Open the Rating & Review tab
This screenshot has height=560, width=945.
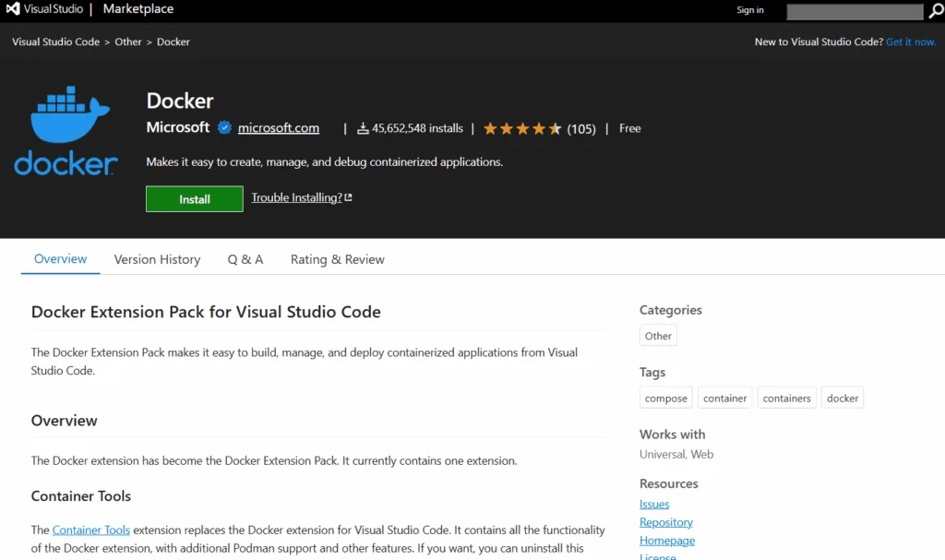[338, 259]
